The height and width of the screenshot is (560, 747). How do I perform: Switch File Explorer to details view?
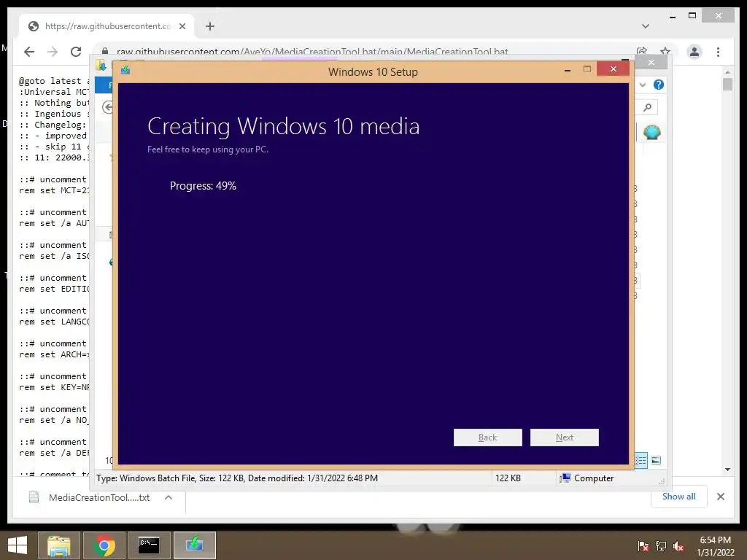[640, 460]
